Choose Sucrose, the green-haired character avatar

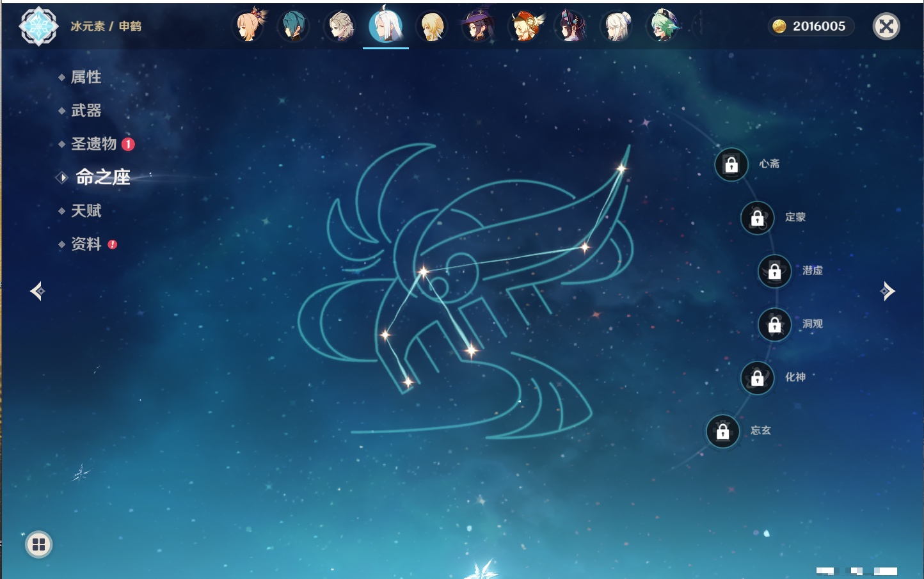tap(663, 27)
